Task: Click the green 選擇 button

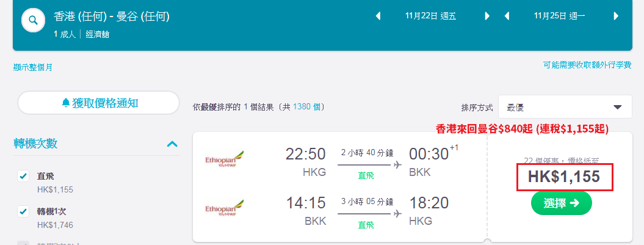Action: [x=562, y=203]
